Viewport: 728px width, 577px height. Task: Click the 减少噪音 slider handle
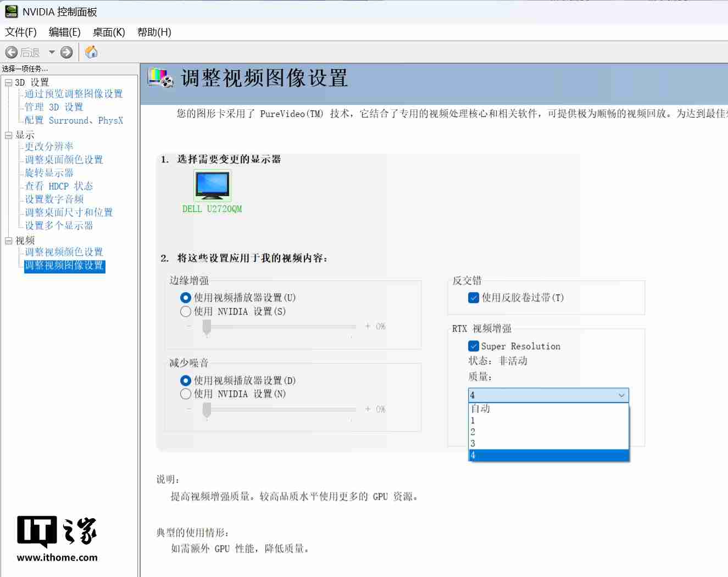207,409
